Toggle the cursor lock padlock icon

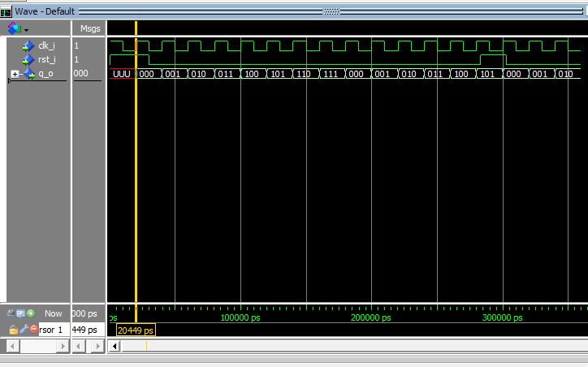coord(14,330)
